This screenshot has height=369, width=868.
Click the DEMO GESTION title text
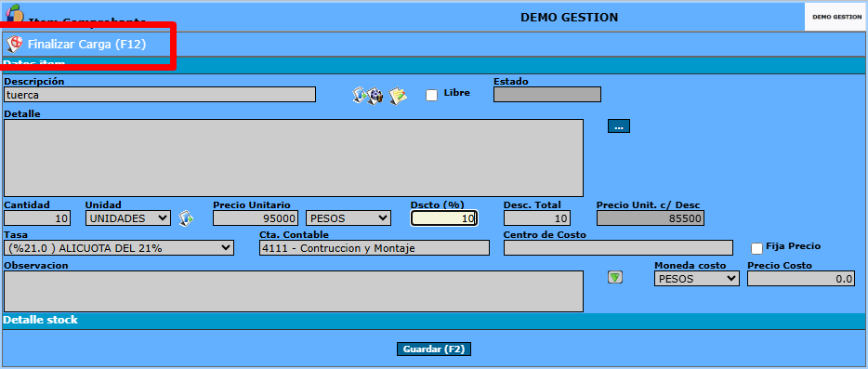(569, 18)
